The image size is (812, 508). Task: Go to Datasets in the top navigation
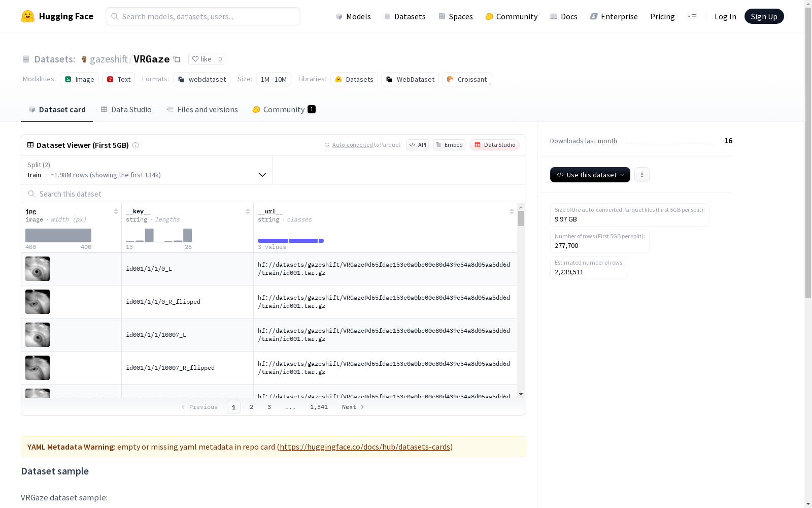click(404, 16)
